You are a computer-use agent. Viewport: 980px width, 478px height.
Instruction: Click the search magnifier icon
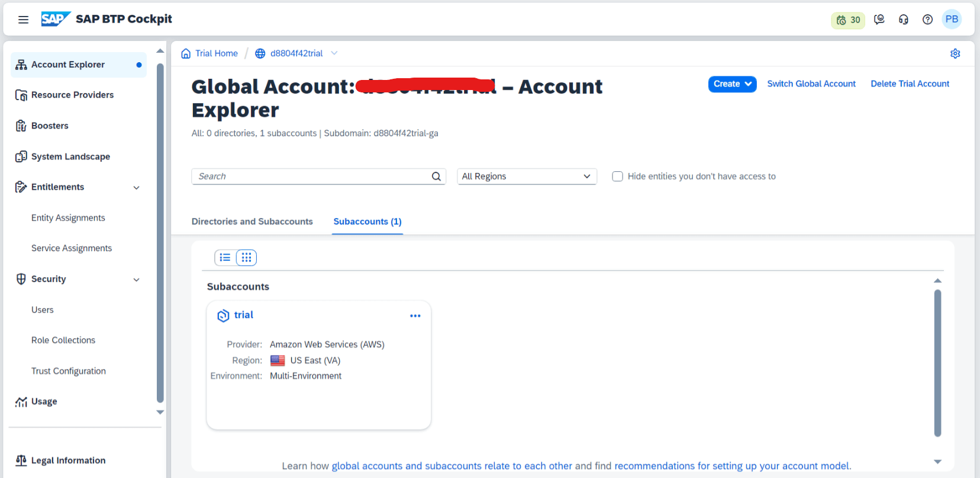[436, 177]
